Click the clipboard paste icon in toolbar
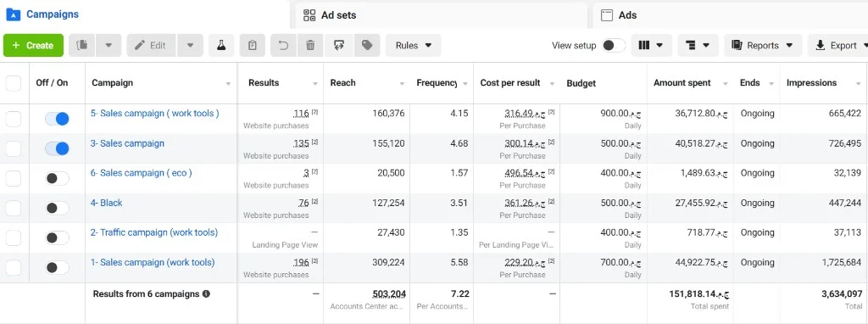Viewport: 868px width, 324px height. tap(252, 46)
